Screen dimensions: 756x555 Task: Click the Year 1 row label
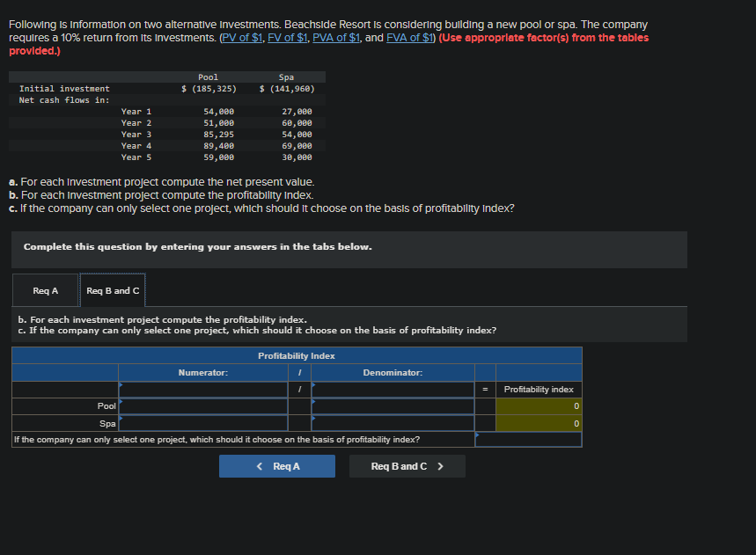click(136, 112)
